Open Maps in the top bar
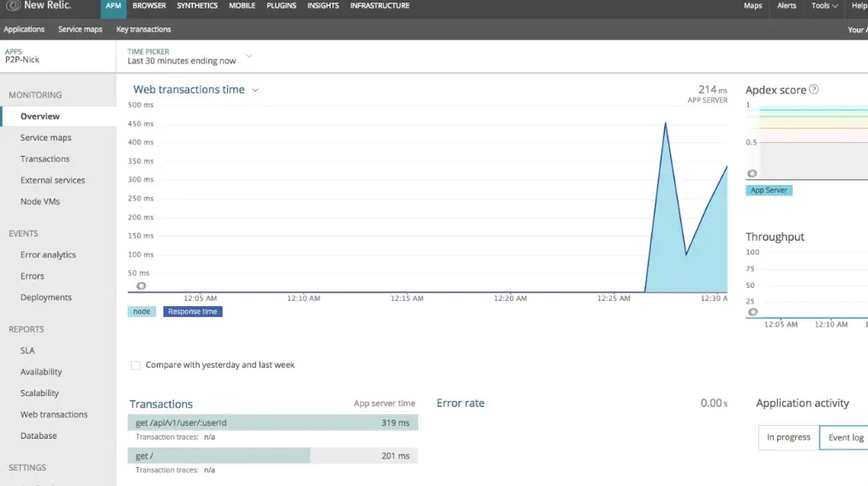Viewport: 868px width, 486px height. click(753, 5)
